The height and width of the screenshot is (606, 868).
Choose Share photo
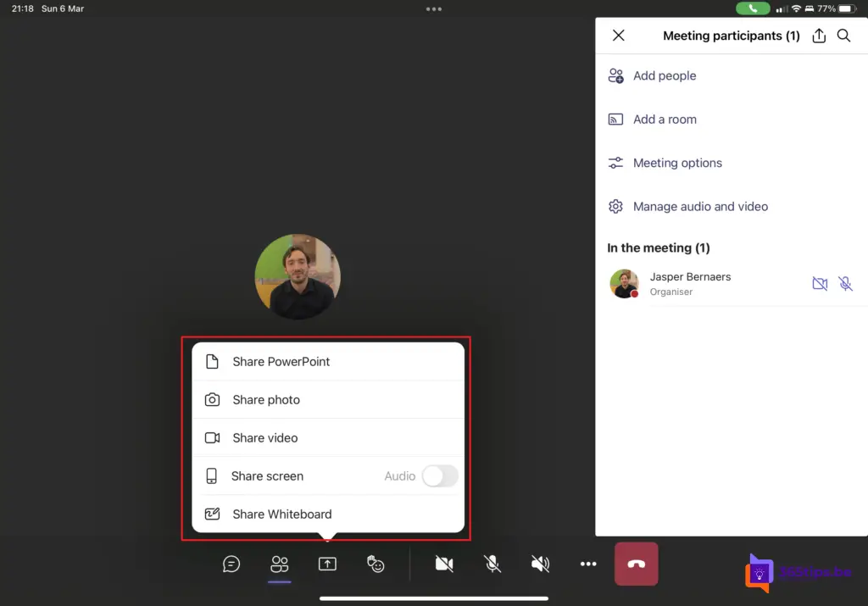coord(328,399)
